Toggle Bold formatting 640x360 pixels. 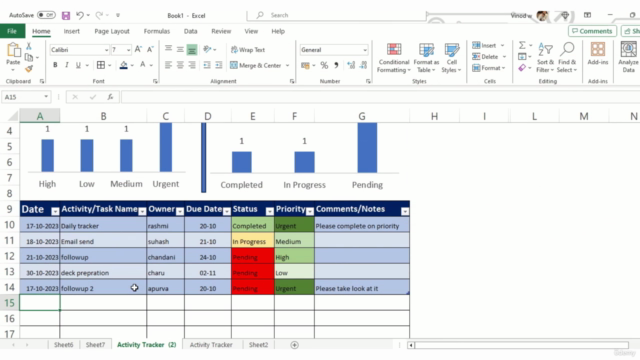click(55, 65)
